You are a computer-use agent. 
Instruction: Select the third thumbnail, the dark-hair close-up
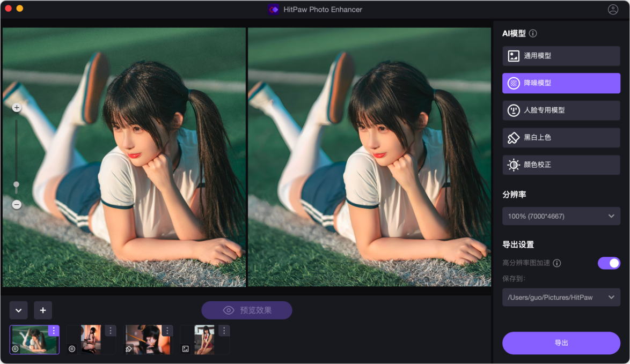(148, 339)
